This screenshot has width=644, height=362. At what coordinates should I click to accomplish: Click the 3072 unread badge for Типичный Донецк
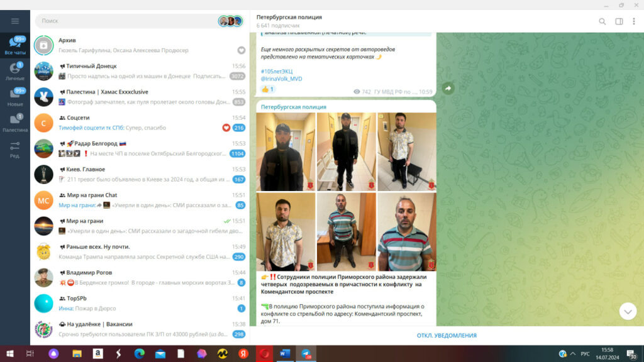(x=237, y=76)
